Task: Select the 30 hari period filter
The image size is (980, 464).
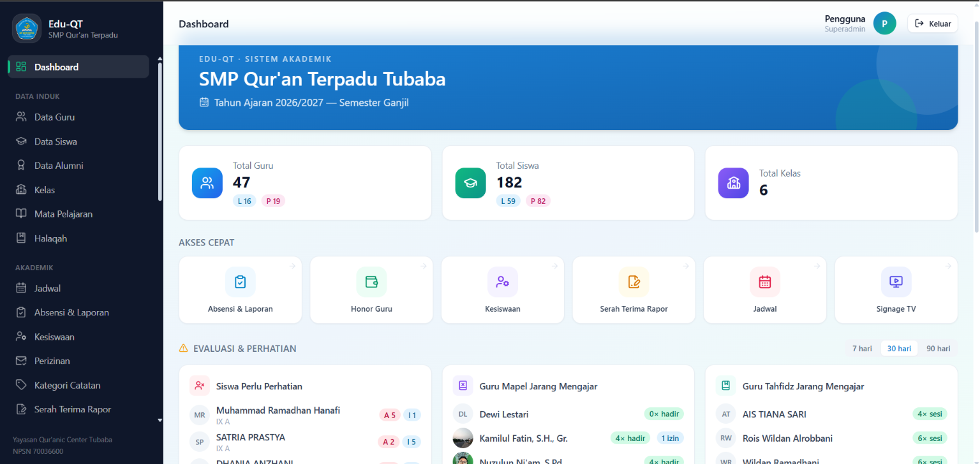Action: (x=899, y=349)
